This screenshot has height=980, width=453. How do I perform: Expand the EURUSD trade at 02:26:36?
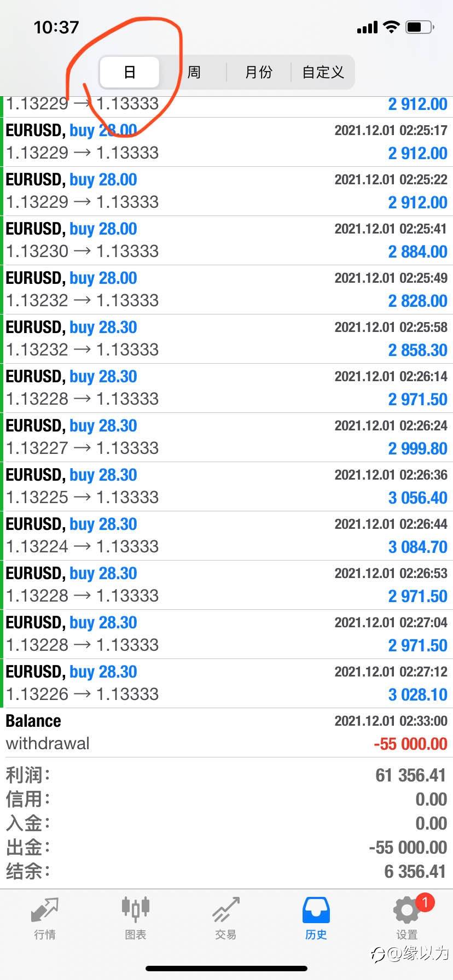coord(226,487)
